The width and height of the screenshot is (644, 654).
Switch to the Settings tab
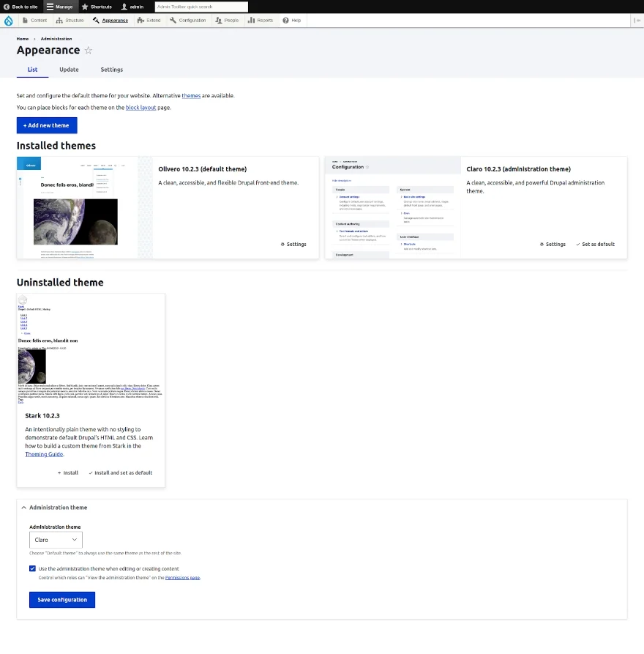pyautogui.click(x=112, y=70)
